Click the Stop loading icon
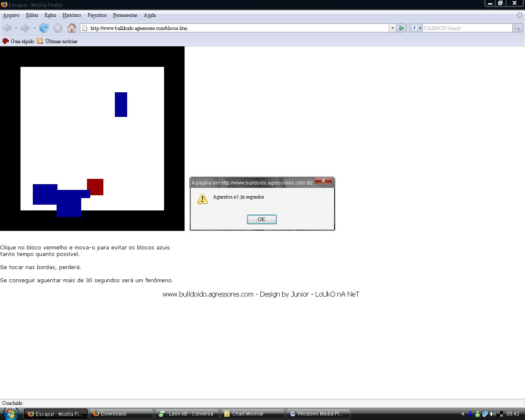 (58, 28)
